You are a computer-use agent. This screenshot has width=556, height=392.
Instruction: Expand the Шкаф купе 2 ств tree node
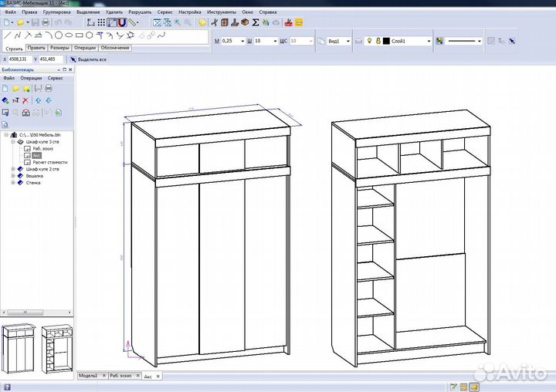point(12,169)
